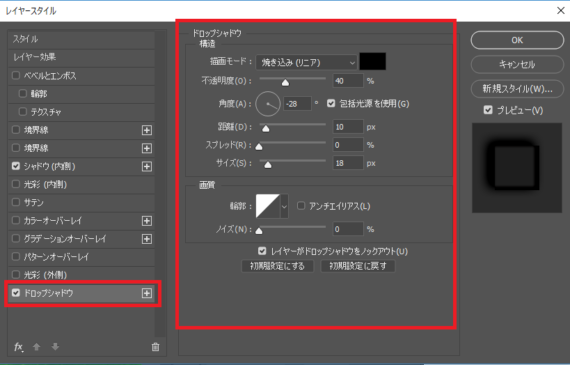Enable the テクスチャ checkbox
This screenshot has width=570, height=365.
23,111
